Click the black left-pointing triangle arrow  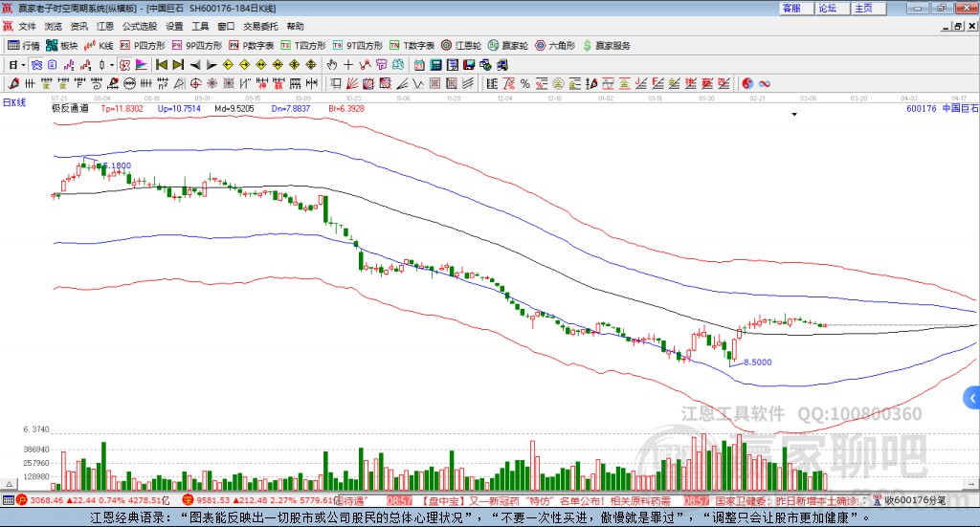[x=195, y=65]
